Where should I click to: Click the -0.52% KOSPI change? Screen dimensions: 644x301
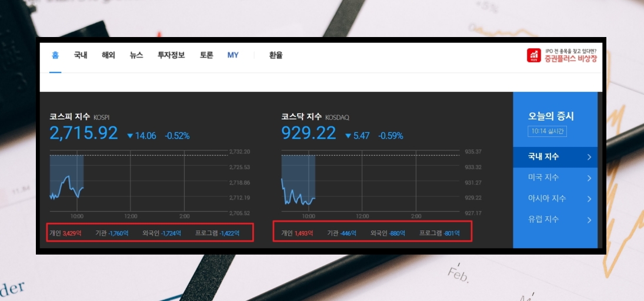(178, 136)
